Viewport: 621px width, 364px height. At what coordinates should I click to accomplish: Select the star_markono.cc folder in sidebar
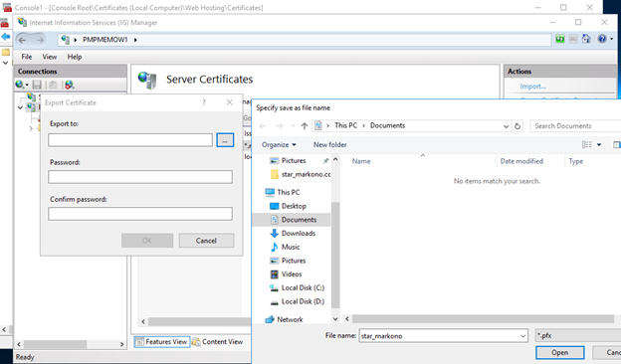pyautogui.click(x=300, y=174)
